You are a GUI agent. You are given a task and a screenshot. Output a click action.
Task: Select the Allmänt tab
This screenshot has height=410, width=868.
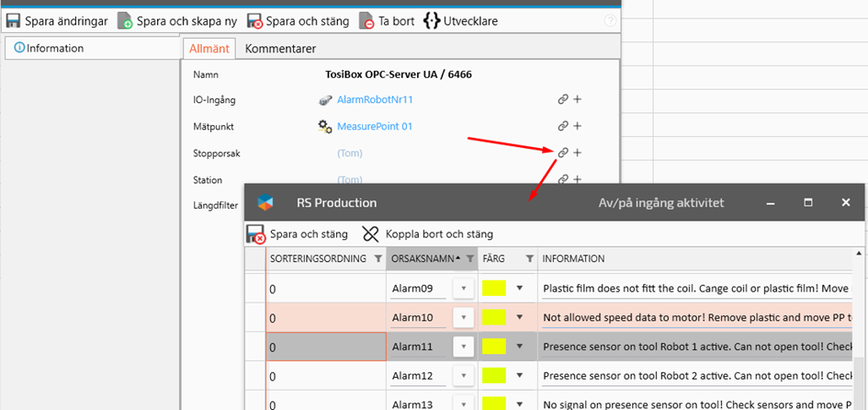209,49
